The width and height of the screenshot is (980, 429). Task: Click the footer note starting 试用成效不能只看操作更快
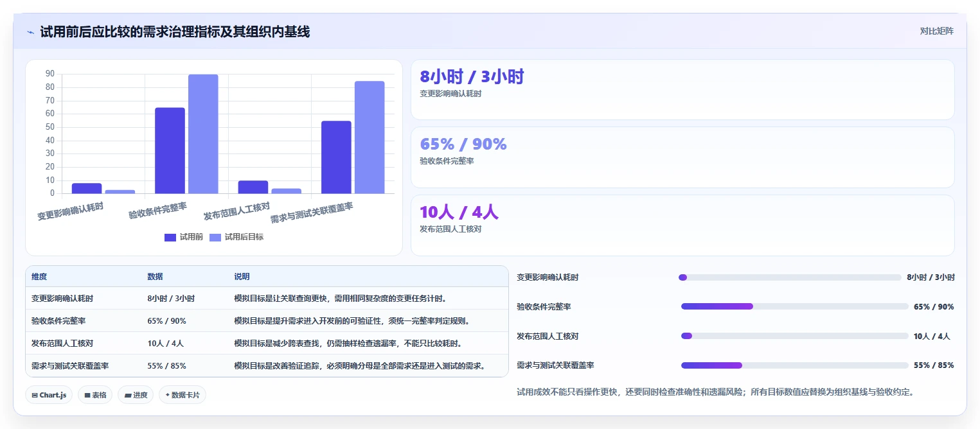pos(715,392)
